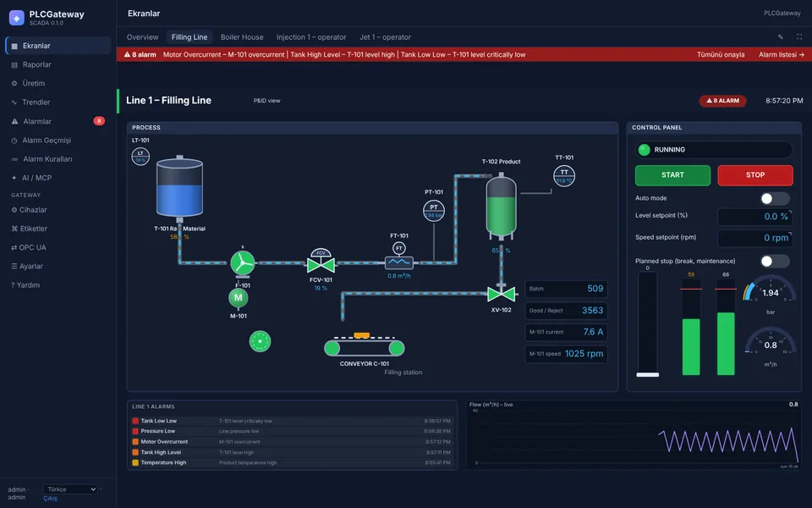The image size is (812, 508).
Task: Open Alarmlar in the sidebar
Action: [x=58, y=121]
